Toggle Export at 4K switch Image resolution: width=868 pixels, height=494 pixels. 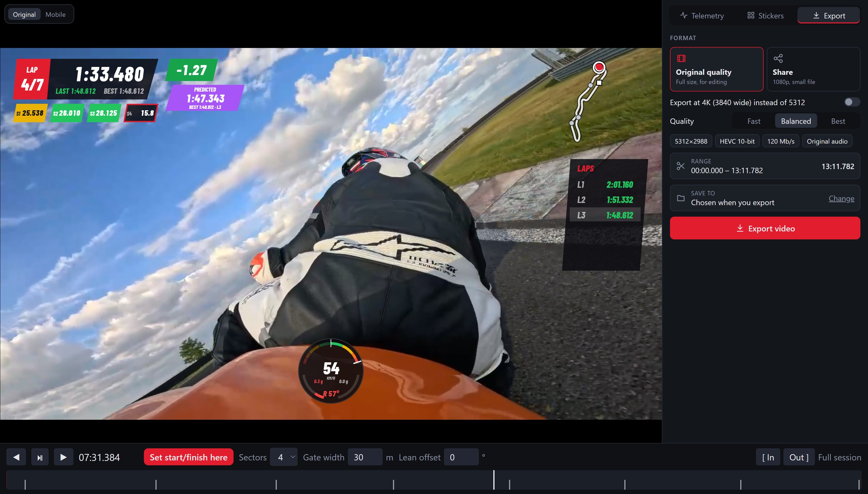point(852,102)
